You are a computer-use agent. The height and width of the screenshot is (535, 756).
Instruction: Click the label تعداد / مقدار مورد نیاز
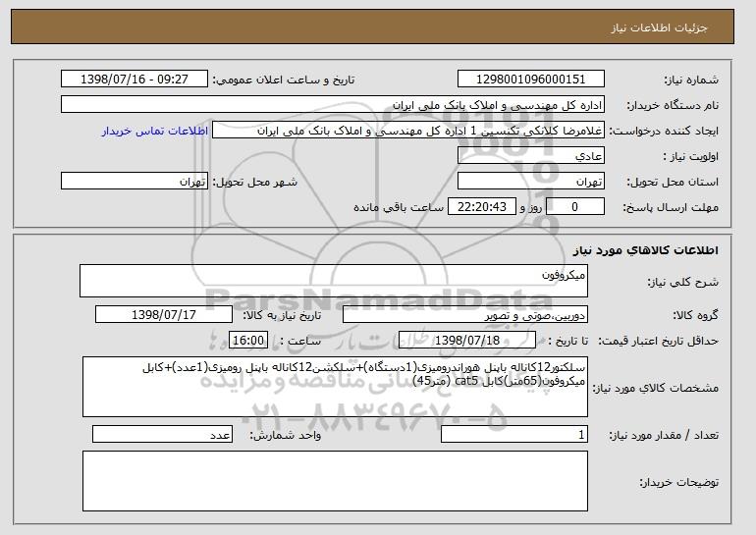click(x=664, y=435)
